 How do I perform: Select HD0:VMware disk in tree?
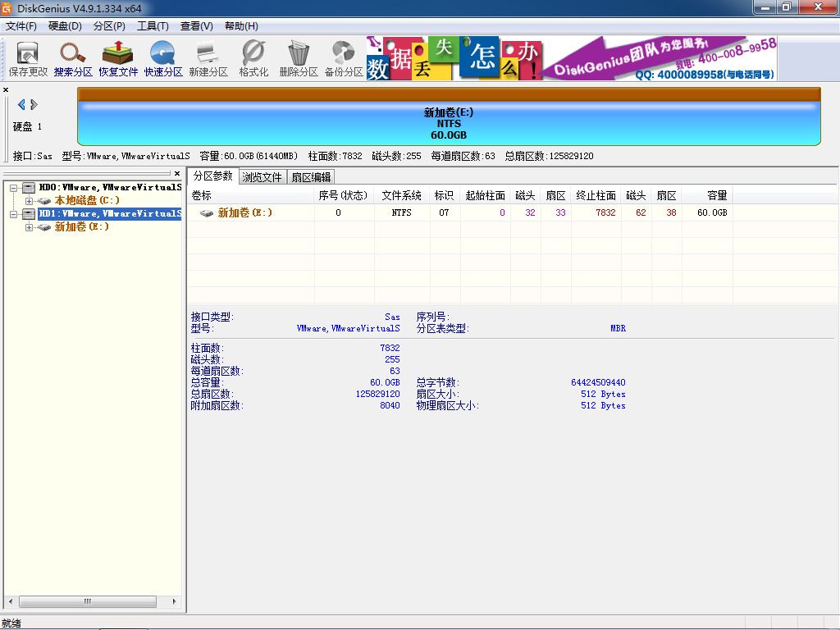click(x=110, y=188)
